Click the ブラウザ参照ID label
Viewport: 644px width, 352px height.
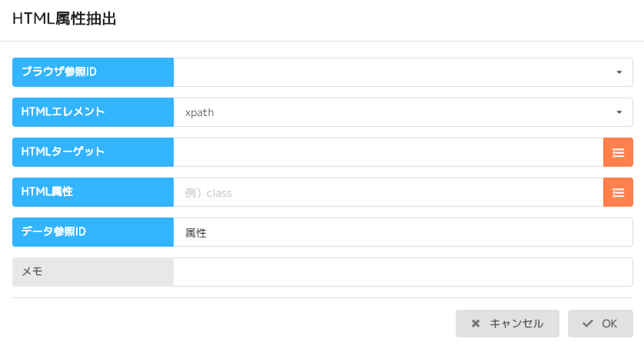(93, 72)
